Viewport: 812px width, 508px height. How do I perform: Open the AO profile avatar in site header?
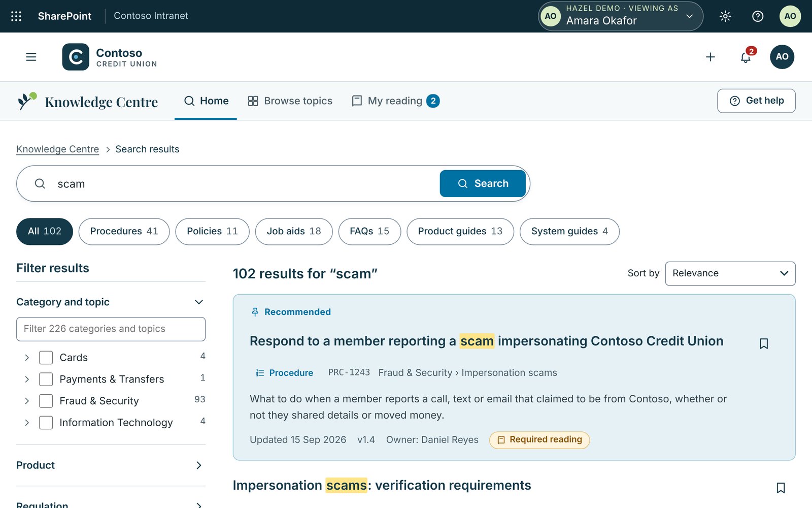click(x=782, y=57)
